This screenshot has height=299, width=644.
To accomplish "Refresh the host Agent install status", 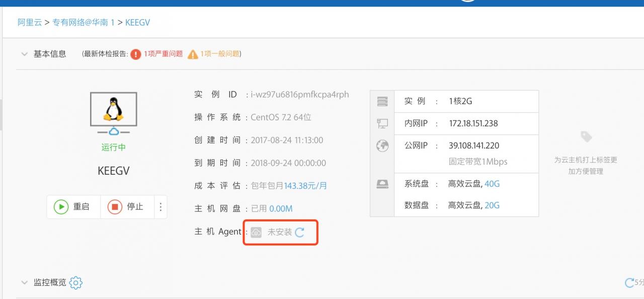I will 300,232.
